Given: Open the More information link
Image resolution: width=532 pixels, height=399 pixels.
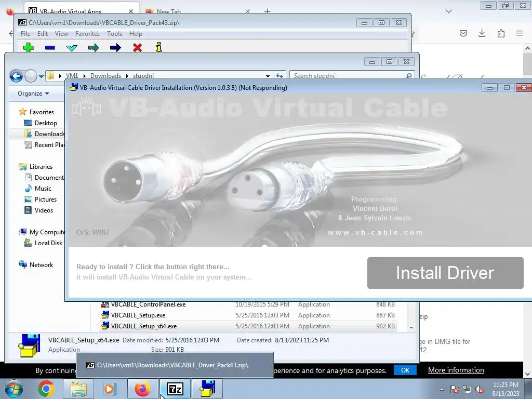Looking at the screenshot, I should click(456, 370).
